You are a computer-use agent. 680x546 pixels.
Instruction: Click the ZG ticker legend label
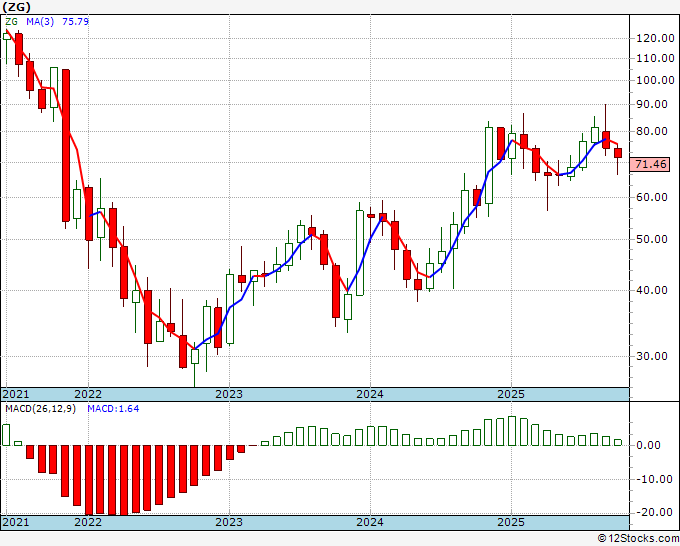[11, 21]
